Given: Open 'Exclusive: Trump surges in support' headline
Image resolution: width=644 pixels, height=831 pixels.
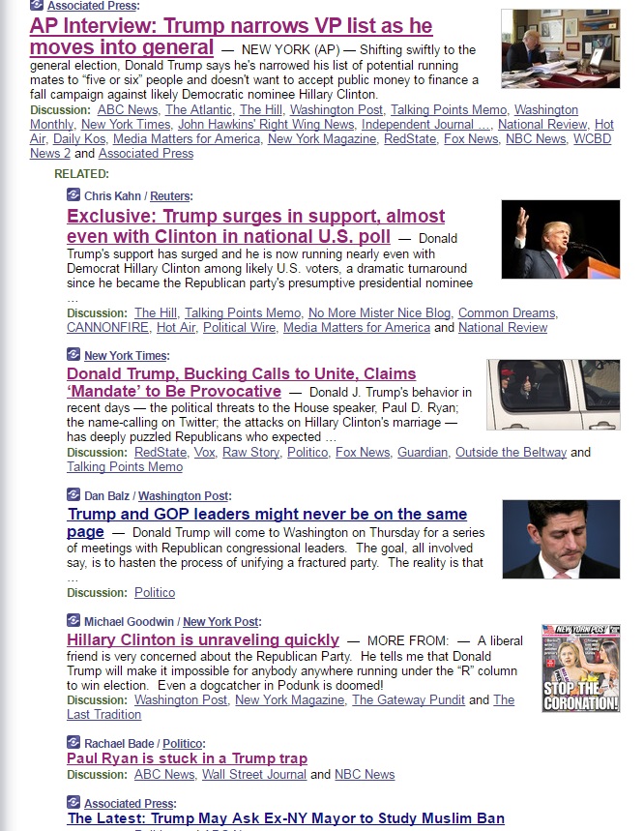Looking at the screenshot, I should pyautogui.click(x=256, y=225).
